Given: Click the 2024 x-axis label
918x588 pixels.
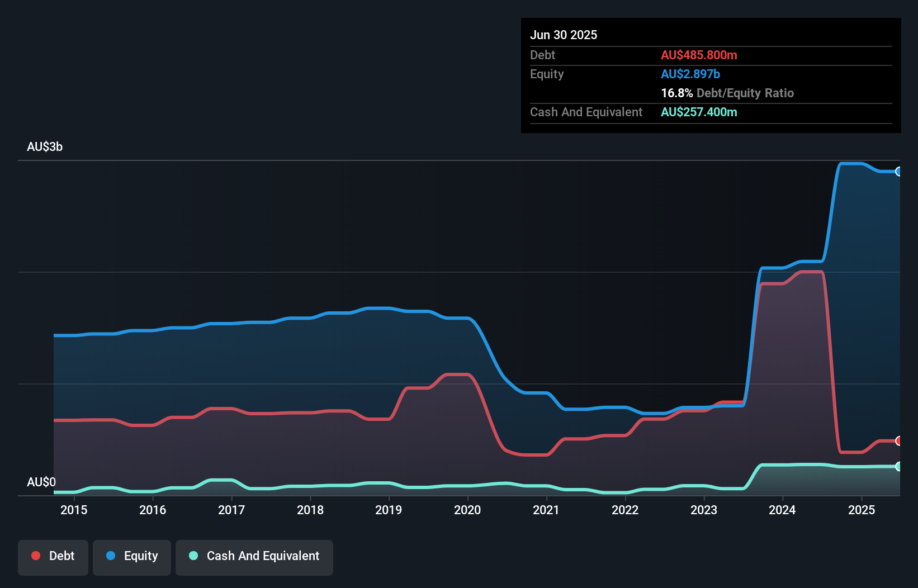Looking at the screenshot, I should (782, 510).
